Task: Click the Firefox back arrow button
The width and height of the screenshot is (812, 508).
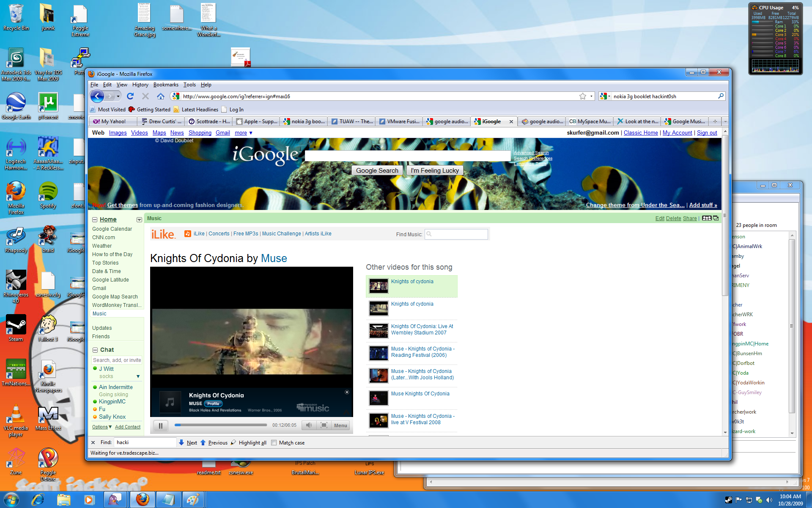Action: coord(97,96)
